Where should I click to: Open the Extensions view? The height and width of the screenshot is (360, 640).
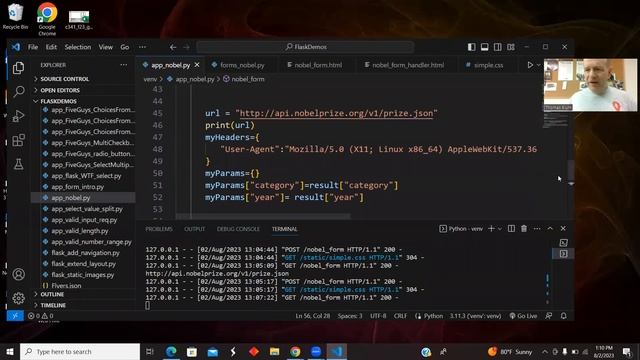point(18,140)
